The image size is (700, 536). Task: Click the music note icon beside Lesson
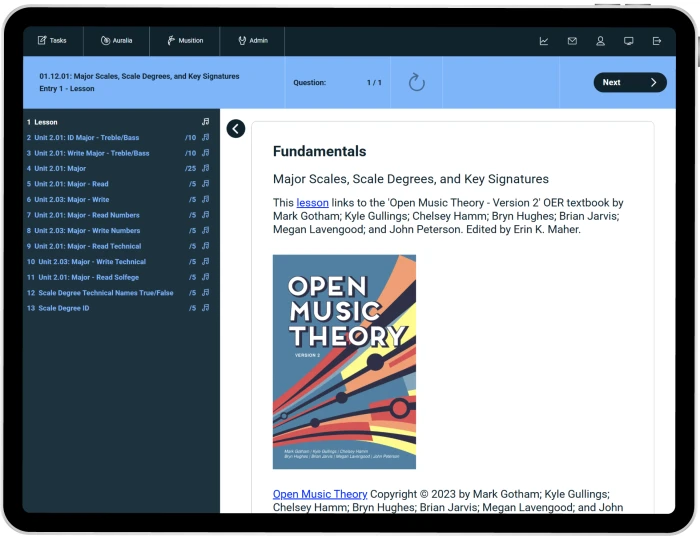pyautogui.click(x=205, y=122)
